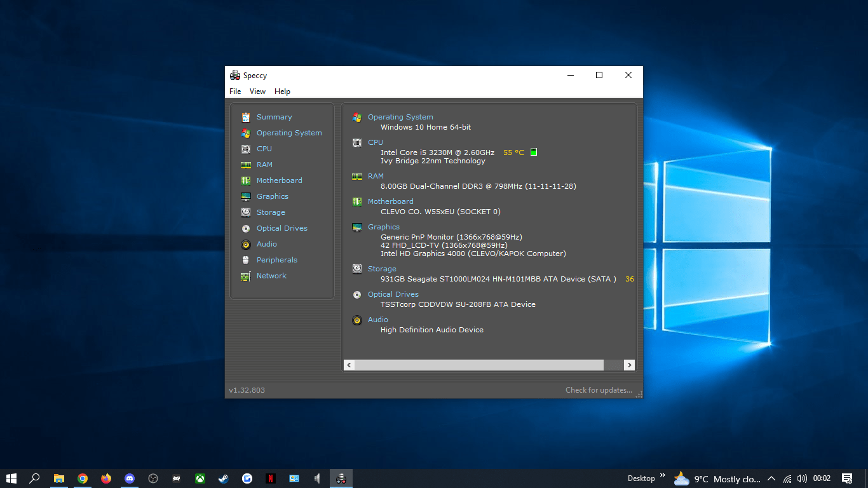
Task: Select the Windows 10 Home 64-bit text
Action: (x=426, y=127)
